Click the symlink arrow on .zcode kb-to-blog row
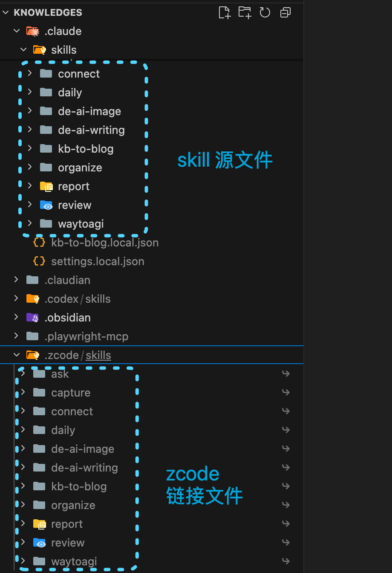 tap(286, 486)
